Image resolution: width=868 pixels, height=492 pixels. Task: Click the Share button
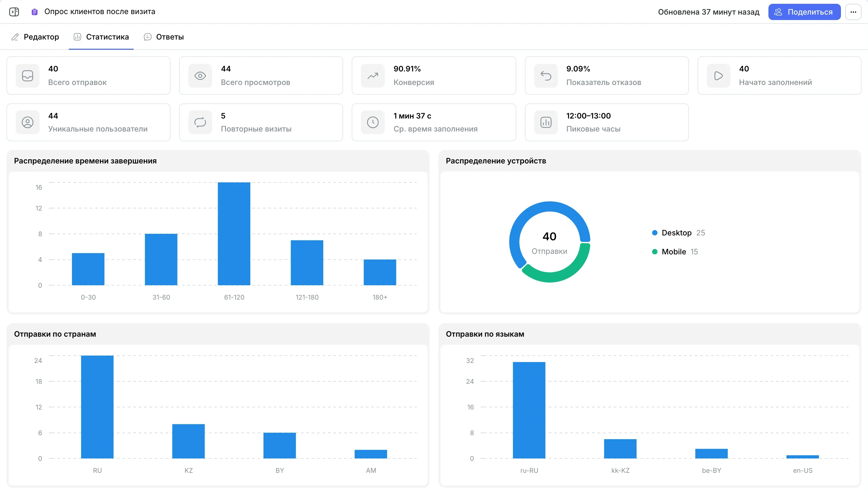point(804,12)
